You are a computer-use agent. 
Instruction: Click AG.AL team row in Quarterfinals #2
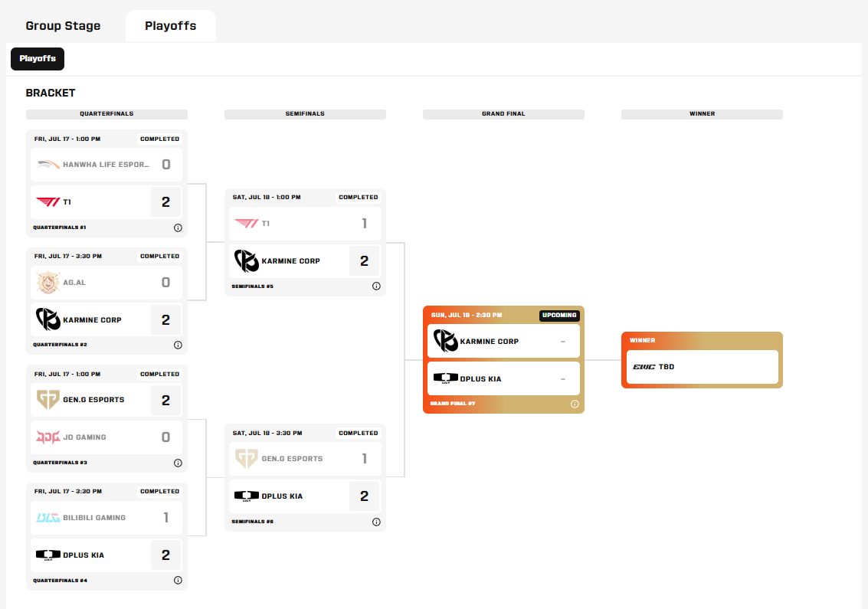coord(106,283)
